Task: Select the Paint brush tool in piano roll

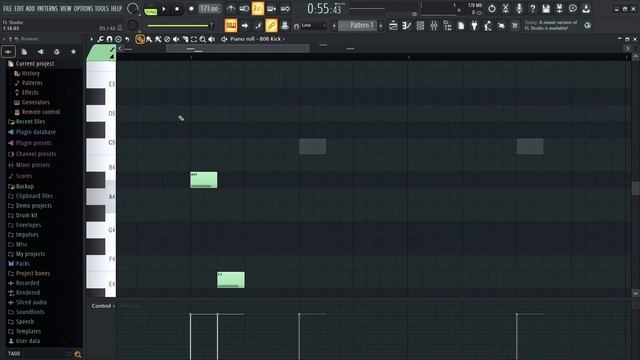Action: pos(149,39)
